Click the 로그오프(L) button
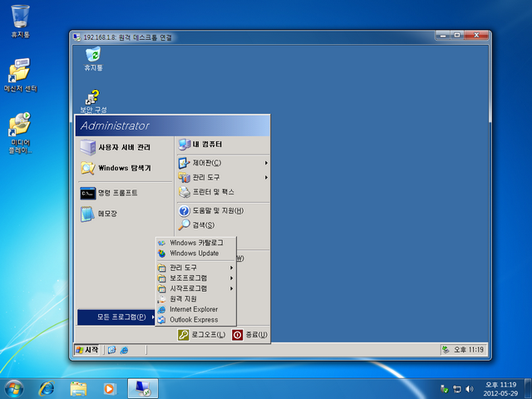The height and width of the screenshot is (399, 532). click(x=201, y=335)
